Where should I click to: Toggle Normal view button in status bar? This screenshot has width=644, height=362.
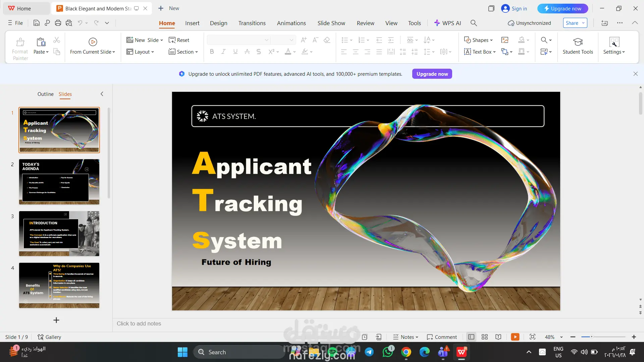click(471, 337)
